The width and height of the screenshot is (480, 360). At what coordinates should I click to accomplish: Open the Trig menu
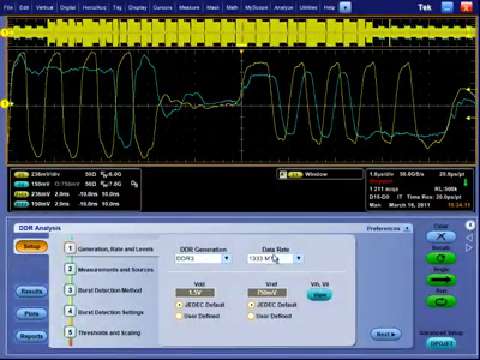[x=117, y=7]
